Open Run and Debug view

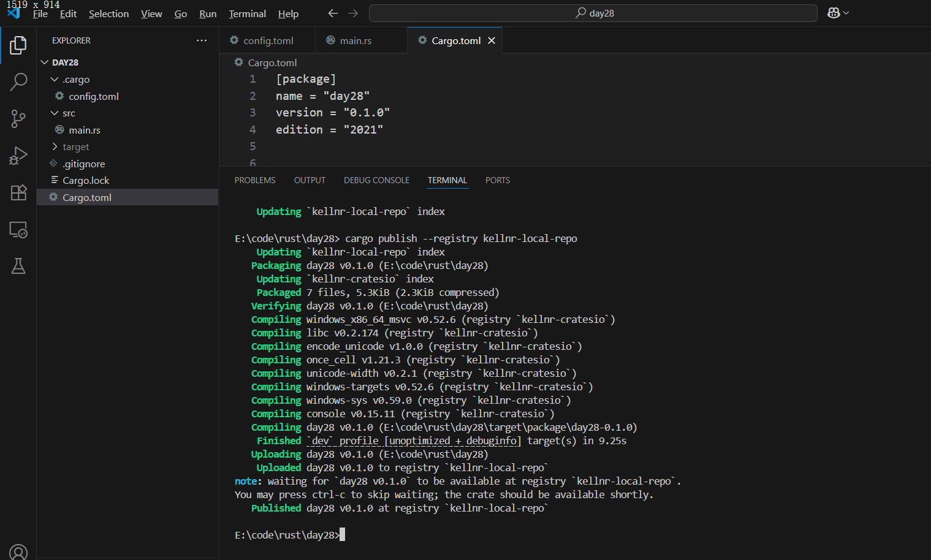click(18, 156)
